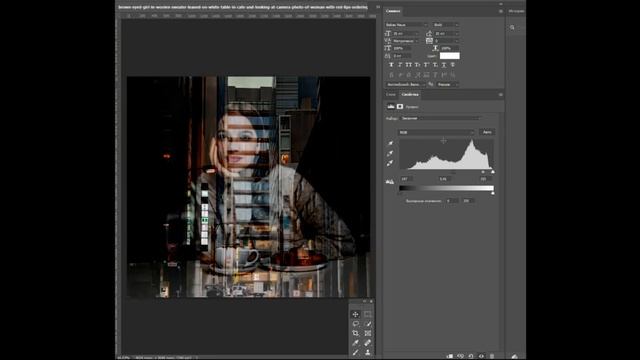This screenshot has height=360, width=640.
Task: Click the gray point eyedropper in Levels
Action: (390, 153)
